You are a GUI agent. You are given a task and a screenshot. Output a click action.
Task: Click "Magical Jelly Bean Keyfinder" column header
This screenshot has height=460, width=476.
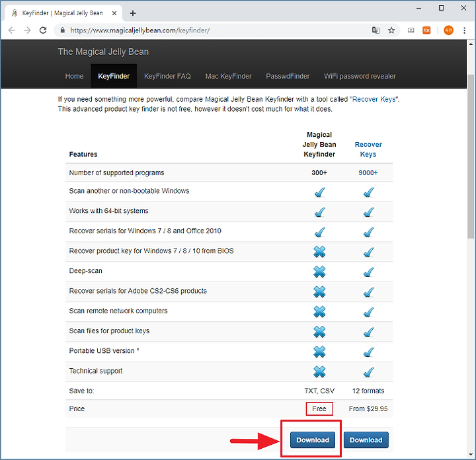(319, 145)
